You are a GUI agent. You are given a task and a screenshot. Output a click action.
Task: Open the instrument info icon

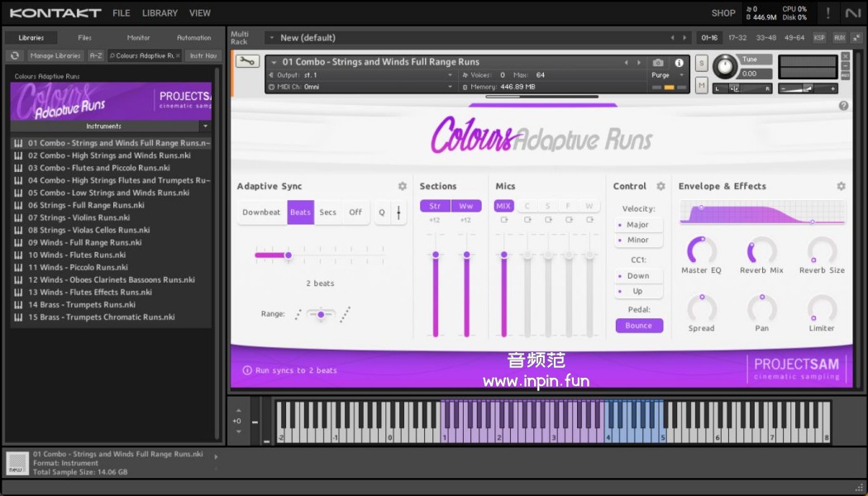click(x=680, y=63)
